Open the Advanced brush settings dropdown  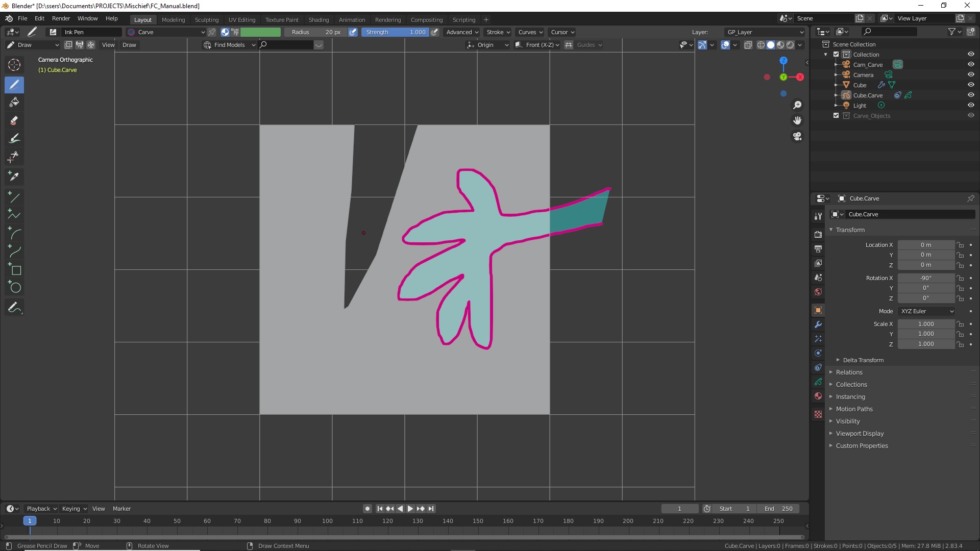click(462, 32)
